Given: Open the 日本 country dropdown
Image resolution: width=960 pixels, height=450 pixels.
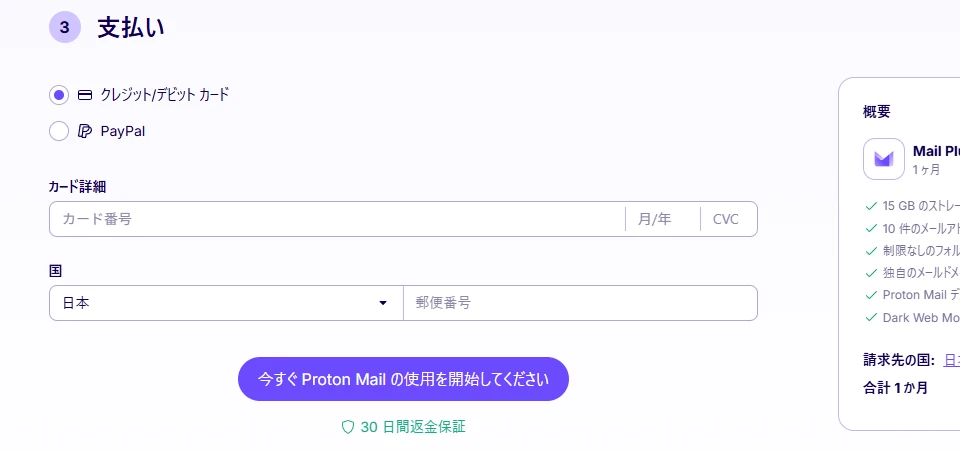Looking at the screenshot, I should (x=226, y=302).
